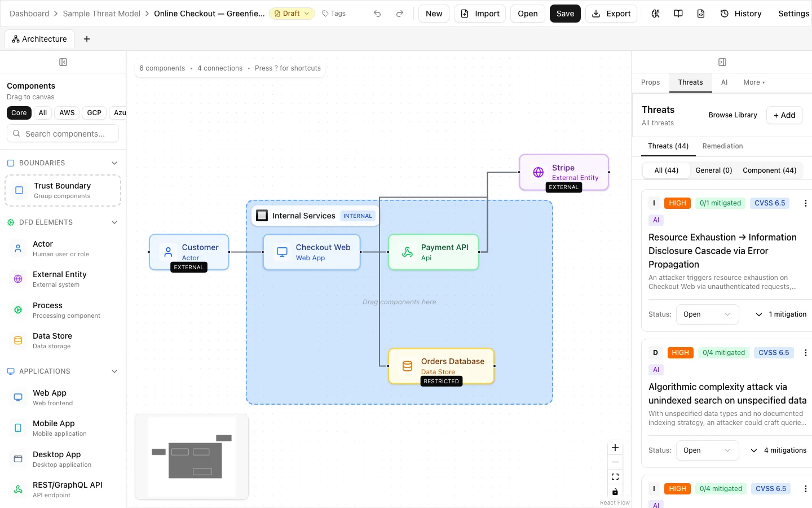812x508 pixels.
Task: Toggle canvas interactivity lock
Action: (x=615, y=492)
